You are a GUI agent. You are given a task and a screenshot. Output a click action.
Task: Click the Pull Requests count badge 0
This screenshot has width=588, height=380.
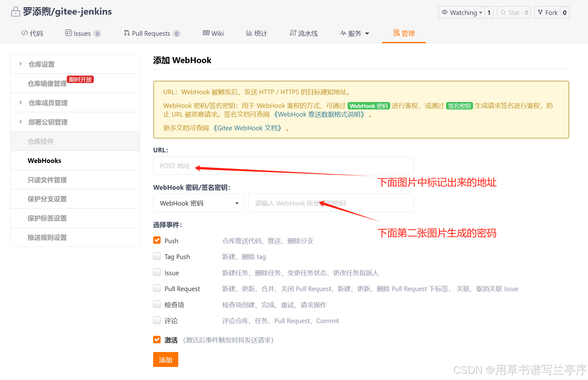coord(176,34)
